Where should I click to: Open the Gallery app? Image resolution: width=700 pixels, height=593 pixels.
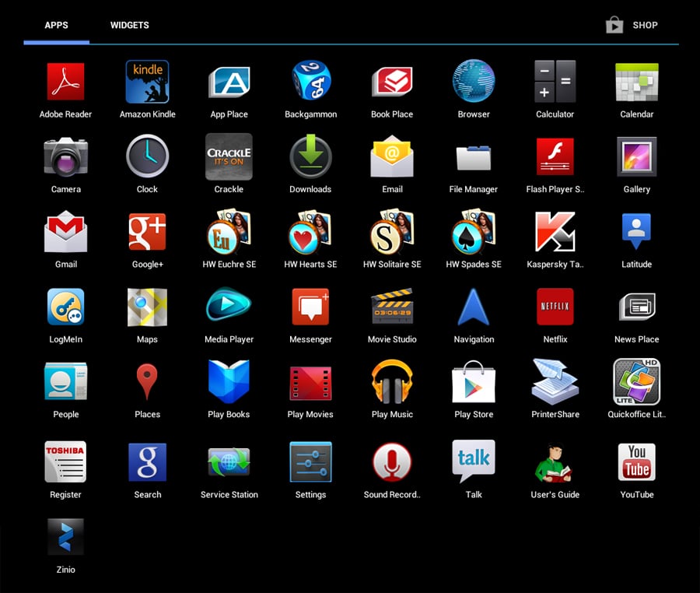636,156
